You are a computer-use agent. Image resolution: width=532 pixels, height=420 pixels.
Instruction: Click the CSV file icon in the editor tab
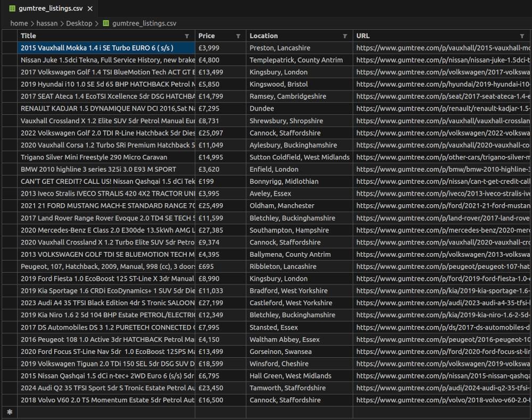(x=11, y=9)
